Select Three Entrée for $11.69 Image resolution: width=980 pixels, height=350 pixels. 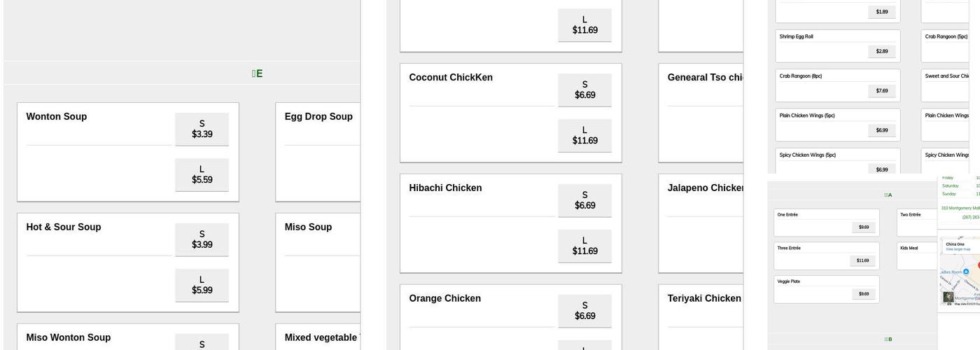click(x=862, y=260)
